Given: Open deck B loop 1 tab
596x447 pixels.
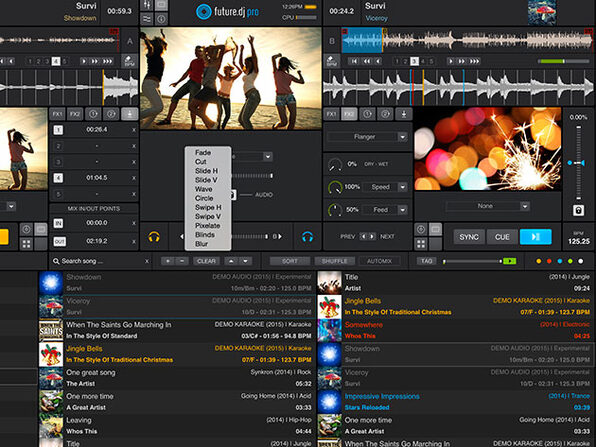Looking at the screenshot, I should [x=367, y=114].
